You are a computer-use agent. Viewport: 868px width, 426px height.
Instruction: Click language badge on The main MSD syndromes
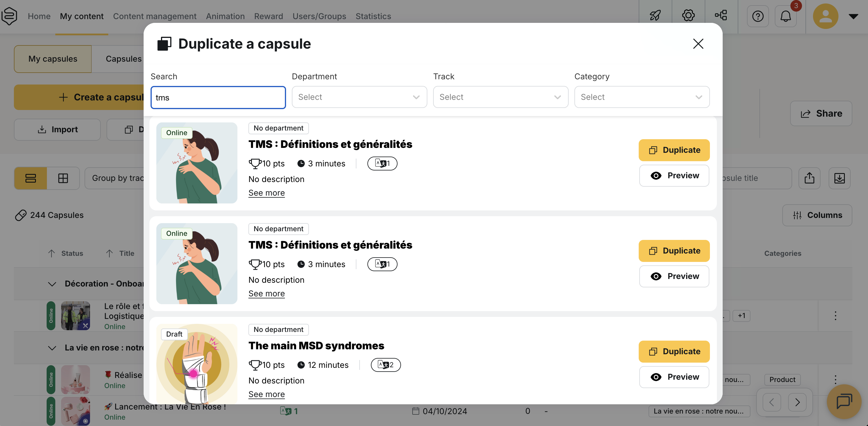click(385, 365)
